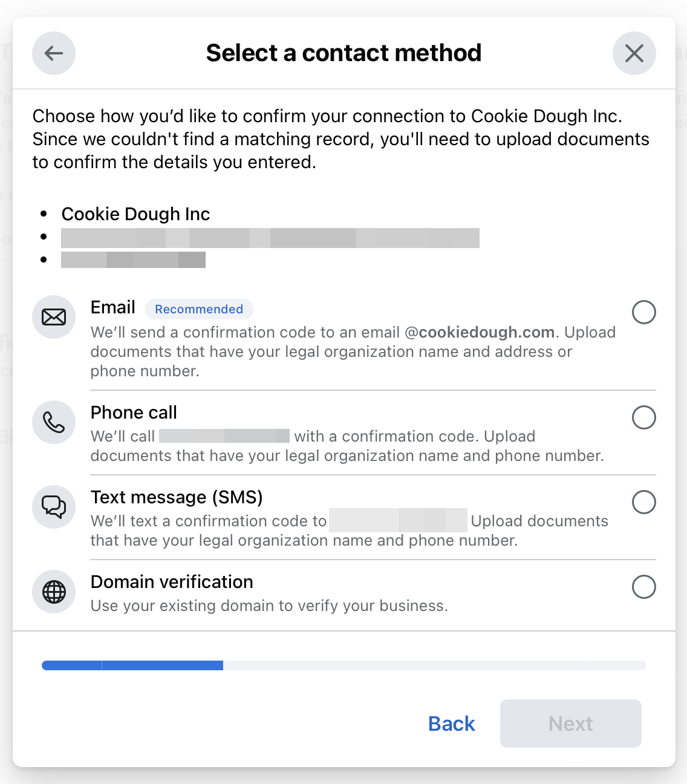The width and height of the screenshot is (687, 784).
Task: Click the domain verification globe icon
Action: (54, 592)
